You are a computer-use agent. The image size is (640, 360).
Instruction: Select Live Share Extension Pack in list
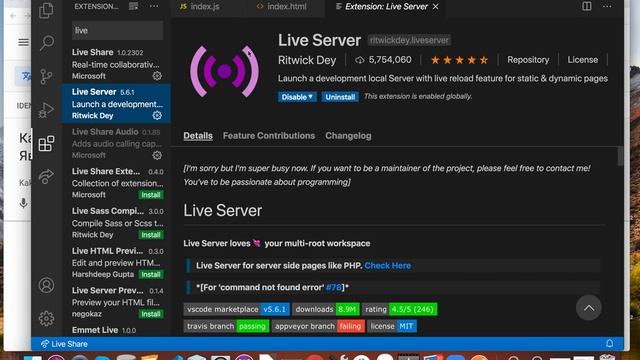(116, 182)
